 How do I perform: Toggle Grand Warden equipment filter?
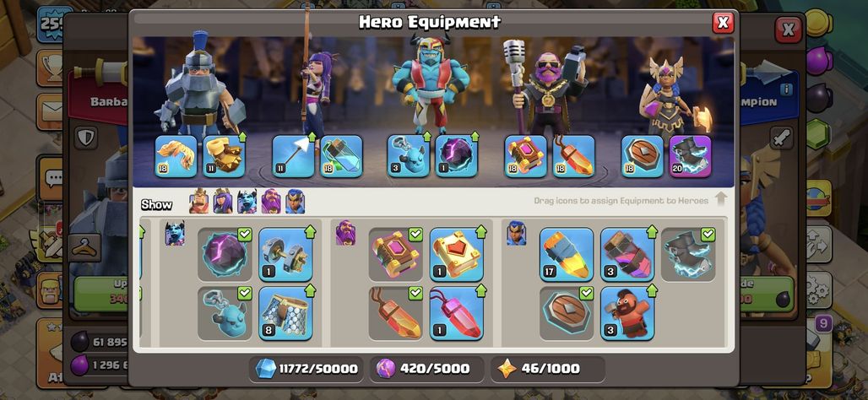point(271,202)
